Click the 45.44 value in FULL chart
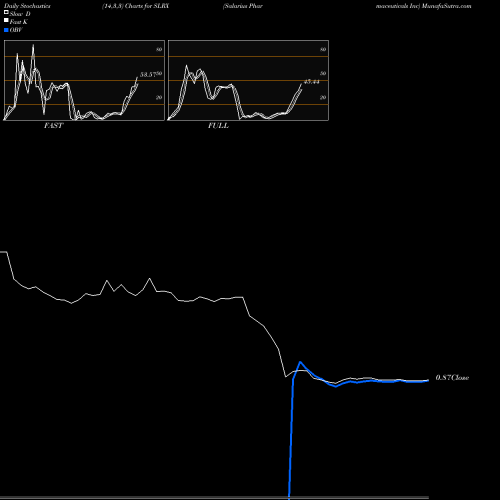The height and width of the screenshot is (500, 500). 312,82
